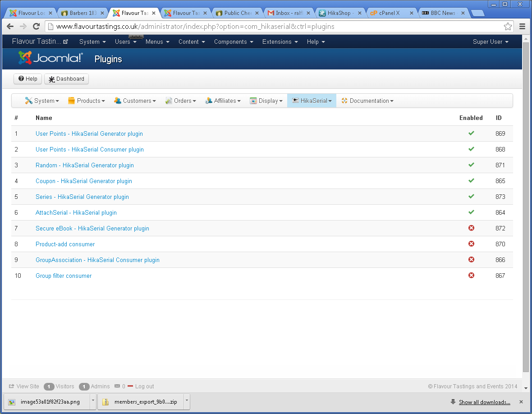The height and width of the screenshot is (414, 532).
Task: Disable User Points Consumer plugin checkmark
Action: (471, 149)
